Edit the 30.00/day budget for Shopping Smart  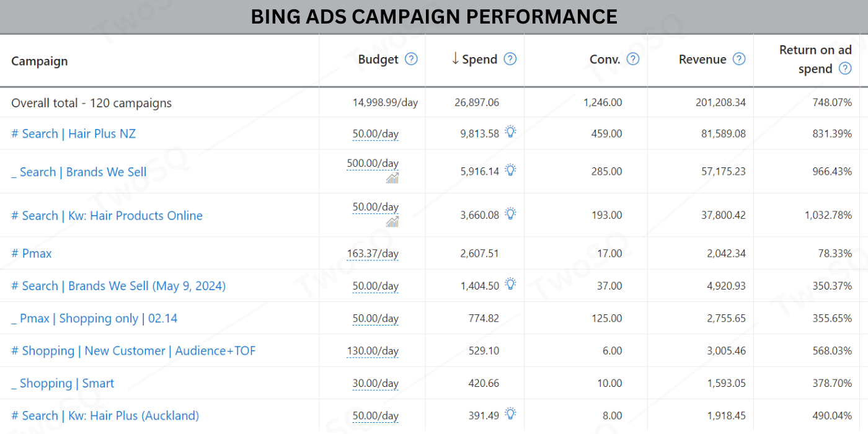pyautogui.click(x=375, y=384)
